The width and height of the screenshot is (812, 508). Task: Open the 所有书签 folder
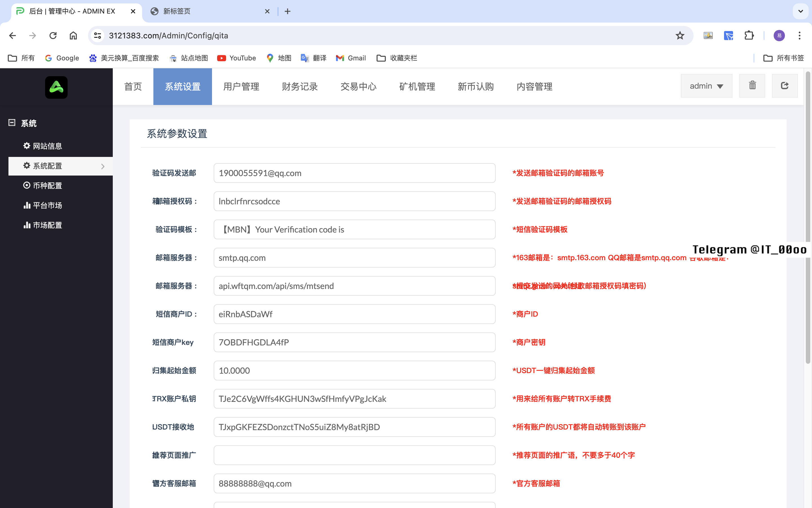(784, 58)
